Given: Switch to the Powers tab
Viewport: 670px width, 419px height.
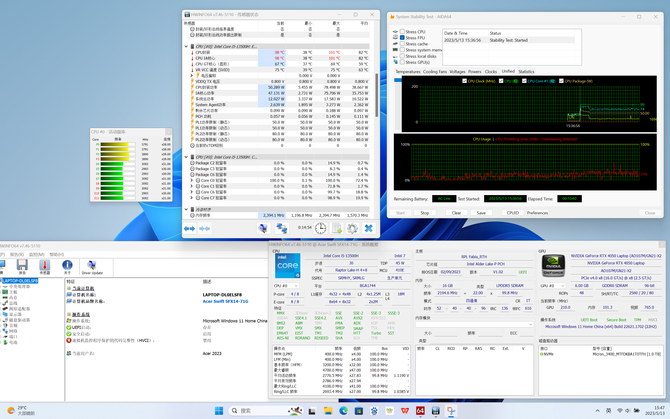Looking at the screenshot, I should [474, 72].
